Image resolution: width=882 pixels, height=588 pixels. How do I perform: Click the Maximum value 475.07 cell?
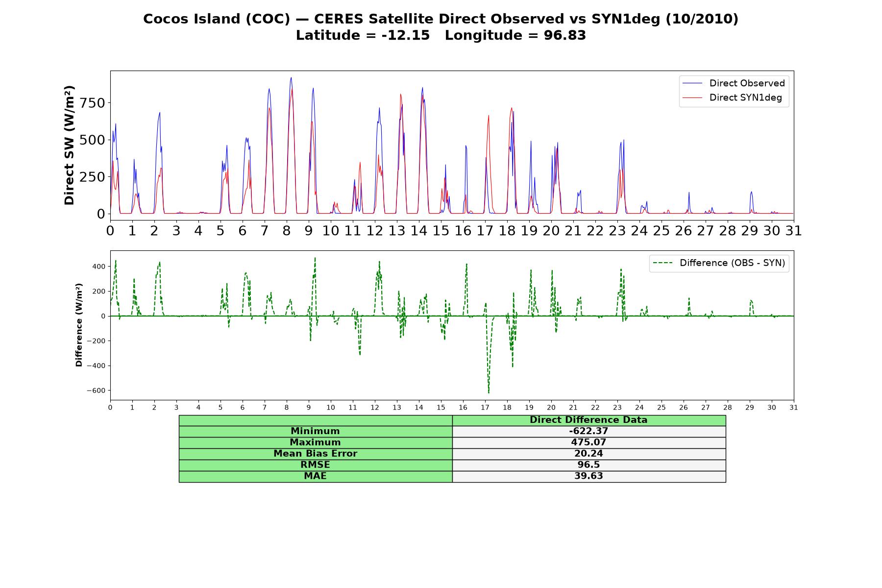coord(588,442)
